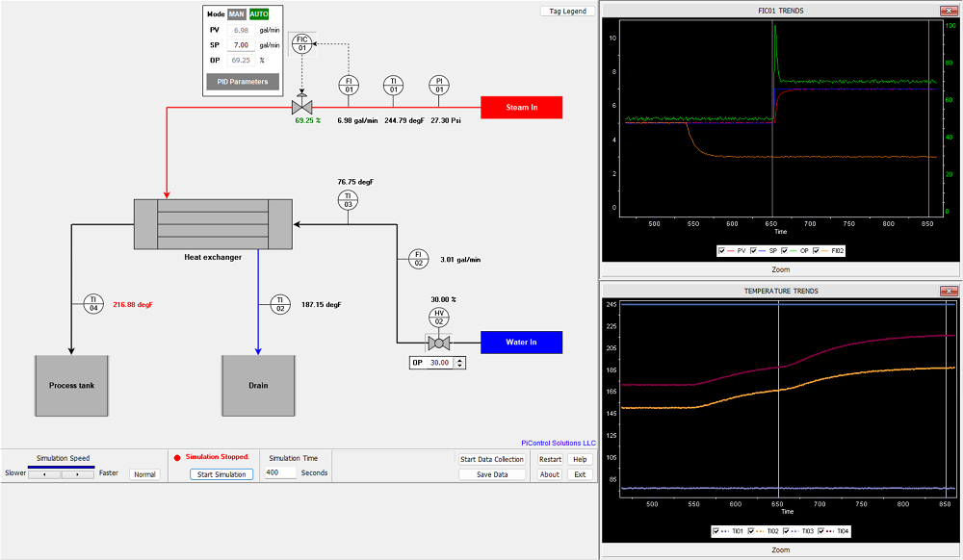This screenshot has width=963, height=560.
Task: Click the '6.98 gal/min' steam flow reading
Action: coord(357,120)
